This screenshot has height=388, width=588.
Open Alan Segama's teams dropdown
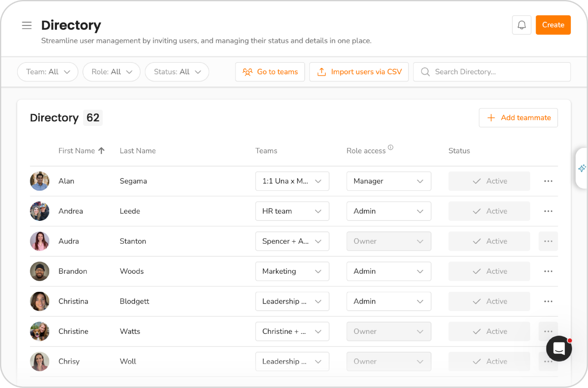[x=292, y=181]
